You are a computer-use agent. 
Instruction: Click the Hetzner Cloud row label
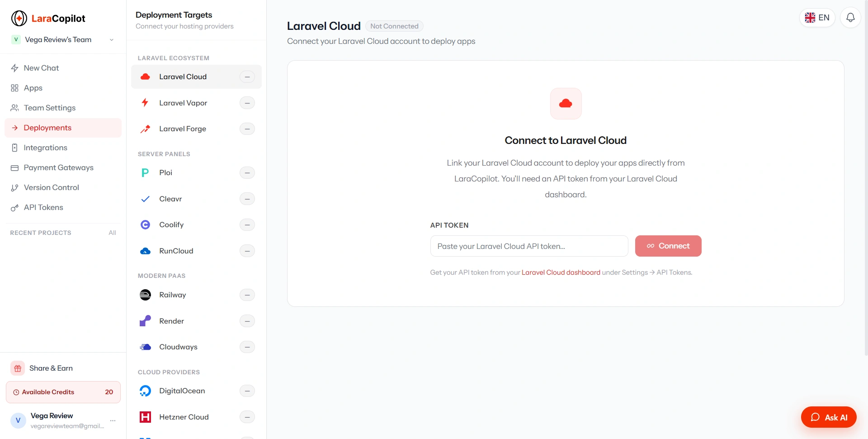point(184,417)
